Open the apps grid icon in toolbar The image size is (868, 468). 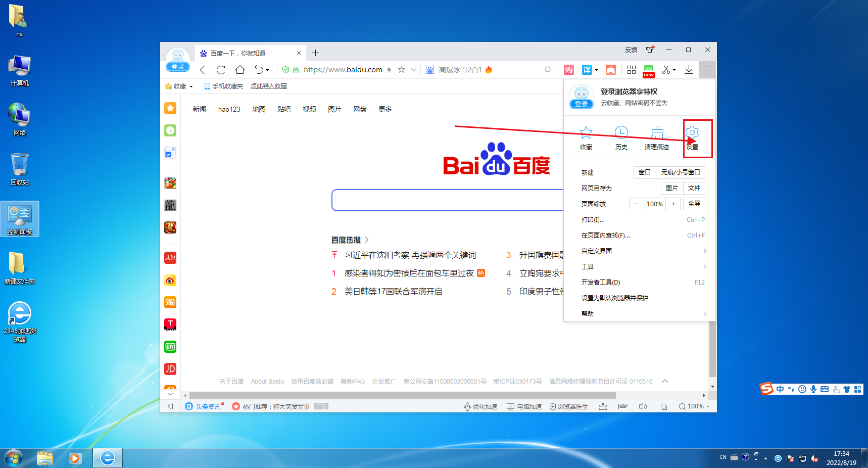[x=631, y=70]
